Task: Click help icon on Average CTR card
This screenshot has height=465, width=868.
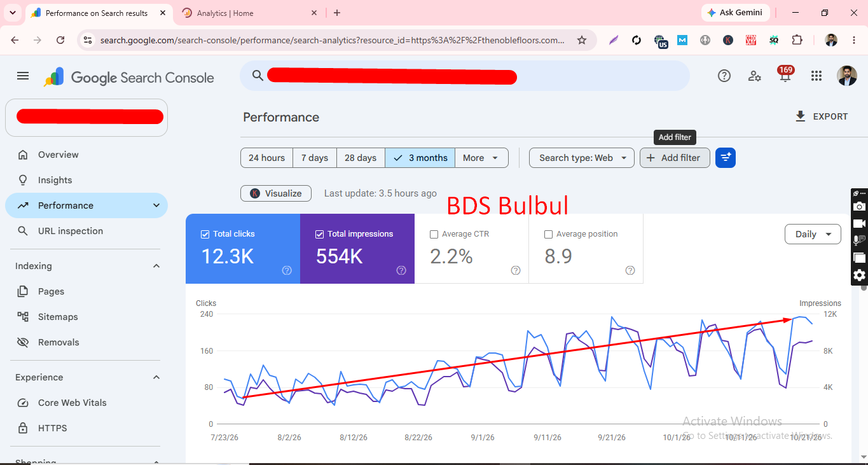Action: point(516,270)
